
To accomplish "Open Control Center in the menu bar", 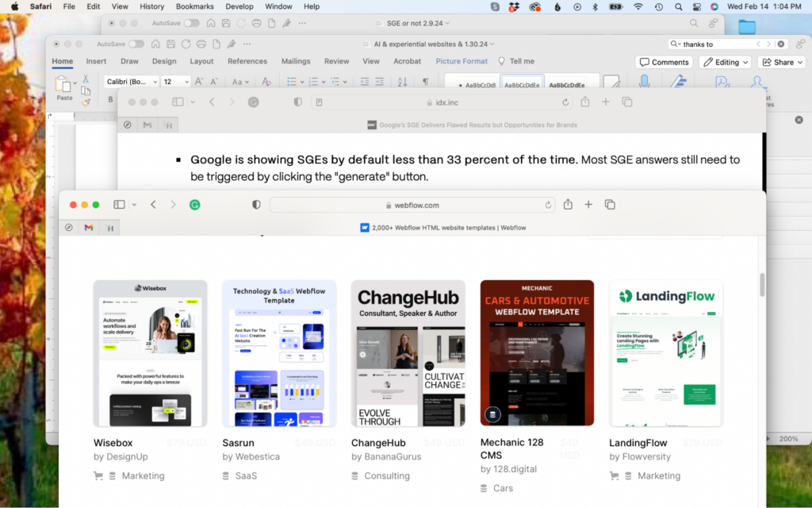I will 696,6.
